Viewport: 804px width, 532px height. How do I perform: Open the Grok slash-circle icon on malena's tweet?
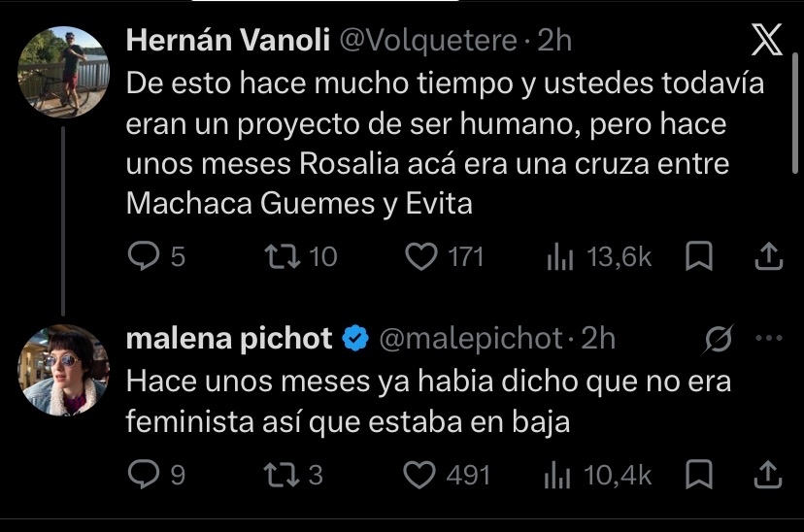coord(719,339)
